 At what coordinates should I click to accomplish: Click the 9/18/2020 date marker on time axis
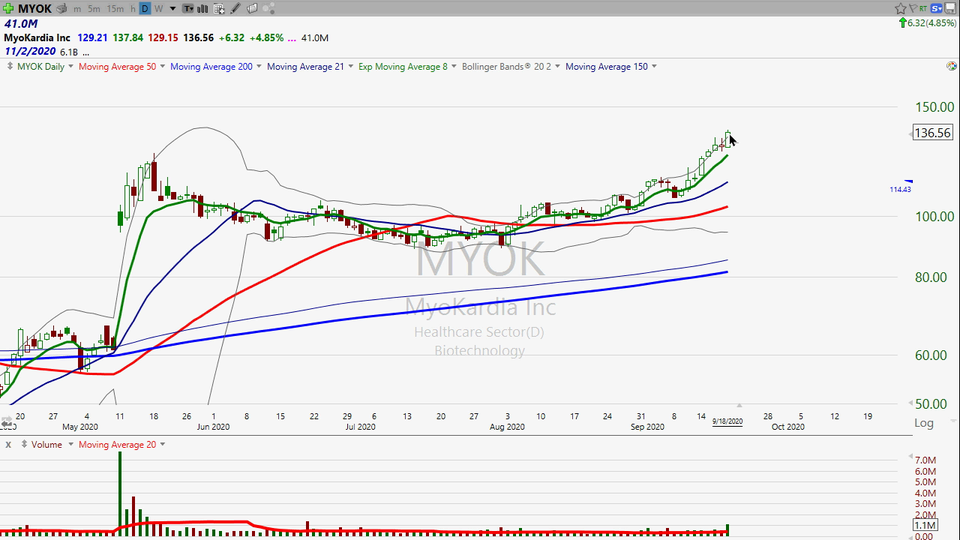[727, 421]
